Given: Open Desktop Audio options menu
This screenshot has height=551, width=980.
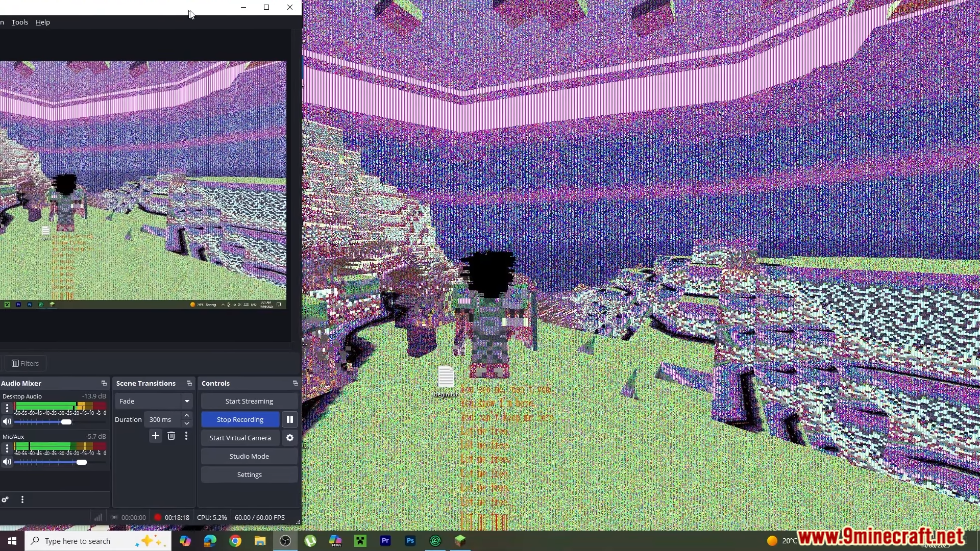Looking at the screenshot, I should 7,408.
